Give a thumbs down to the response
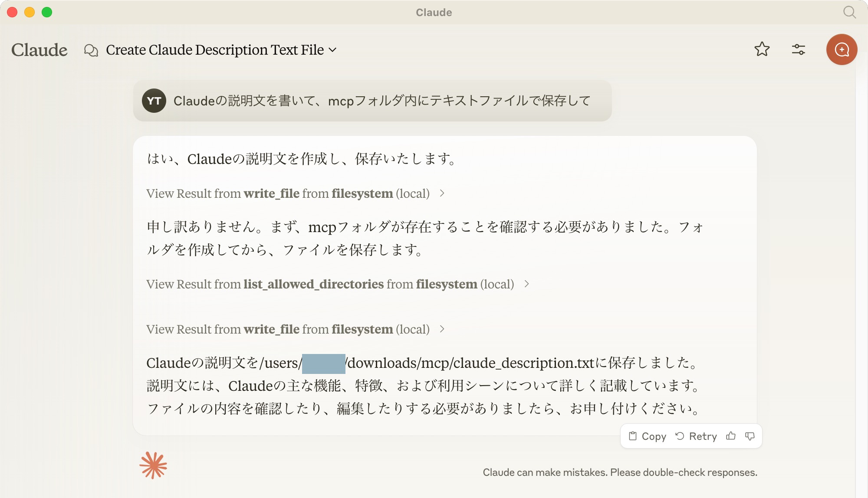 [x=750, y=436]
